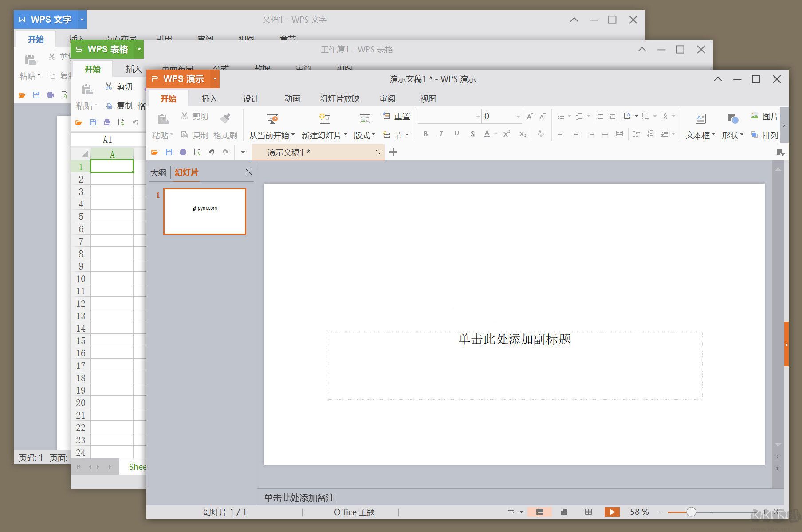
Task: Open the 版式 (Layout) dropdown
Action: tap(363, 135)
